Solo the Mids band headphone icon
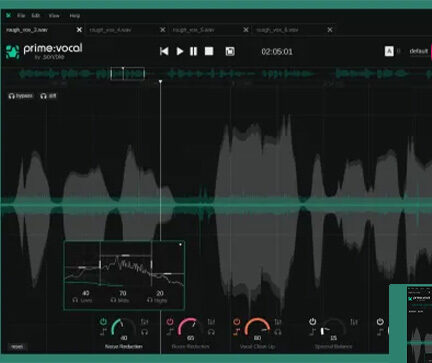This screenshot has width=432, height=363. pos(113,300)
